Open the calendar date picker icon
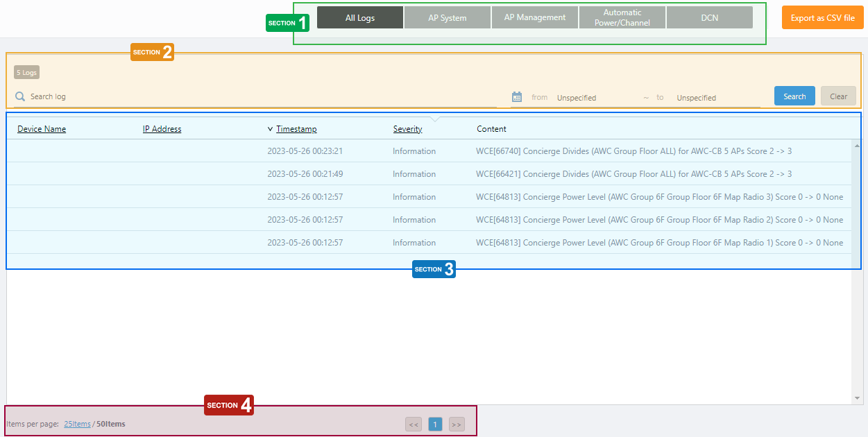The image size is (868, 437). coord(516,97)
